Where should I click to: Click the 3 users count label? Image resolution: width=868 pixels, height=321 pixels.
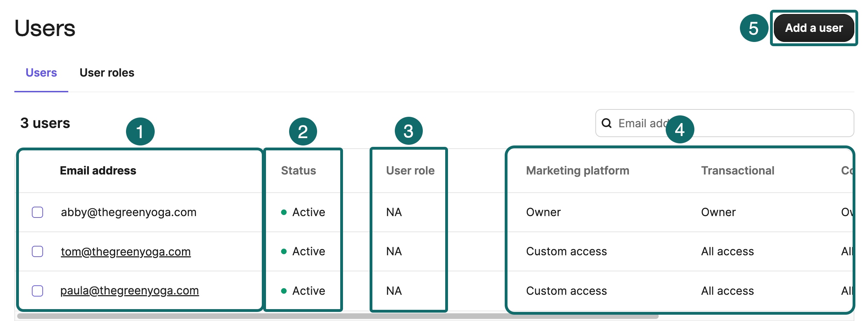pyautogui.click(x=45, y=123)
